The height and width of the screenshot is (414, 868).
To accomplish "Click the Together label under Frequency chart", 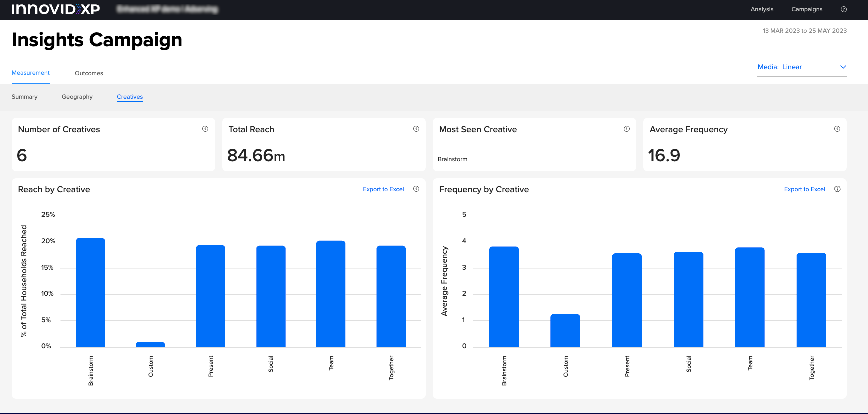I will pos(812,368).
